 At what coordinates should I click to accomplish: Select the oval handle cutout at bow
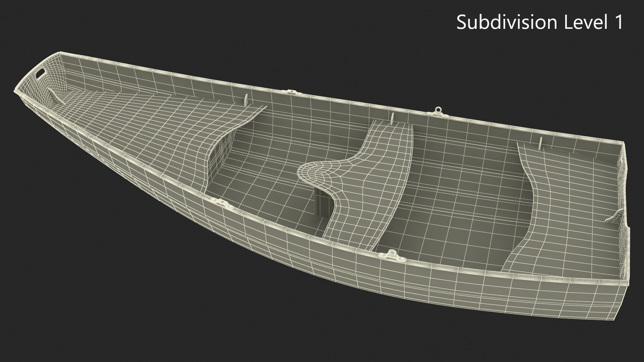41,73
